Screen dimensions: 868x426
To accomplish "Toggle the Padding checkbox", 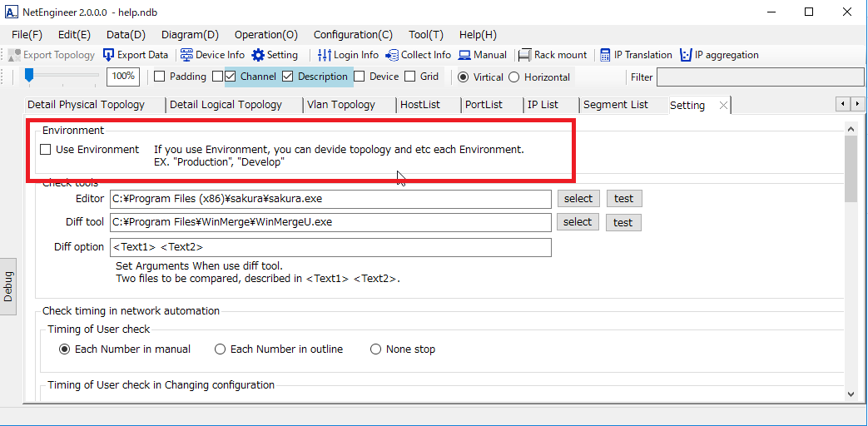I will [159, 77].
